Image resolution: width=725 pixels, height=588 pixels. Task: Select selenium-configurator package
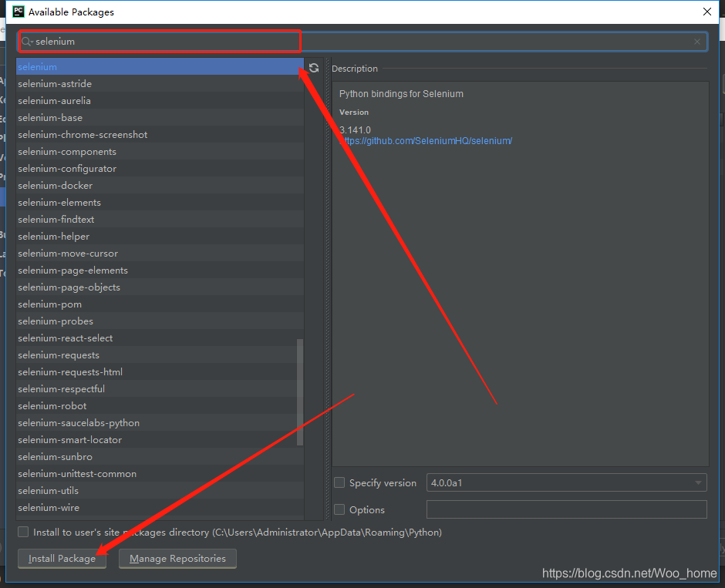coord(160,169)
